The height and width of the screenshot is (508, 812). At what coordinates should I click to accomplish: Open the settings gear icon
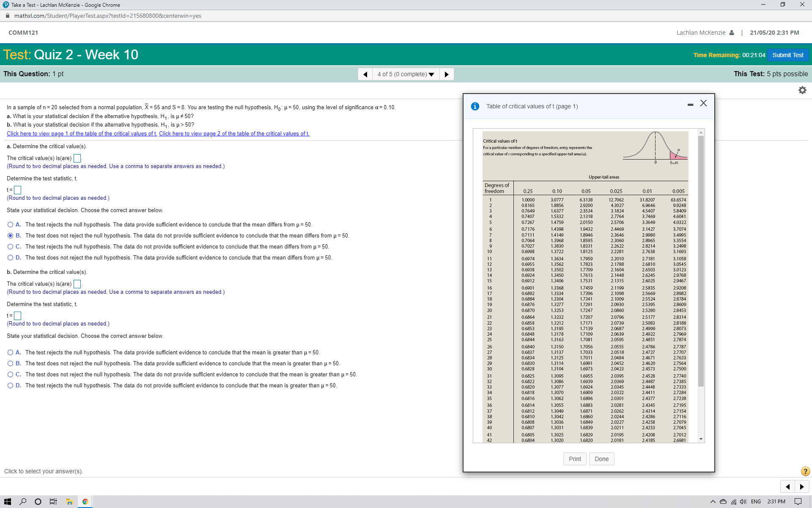coord(802,90)
